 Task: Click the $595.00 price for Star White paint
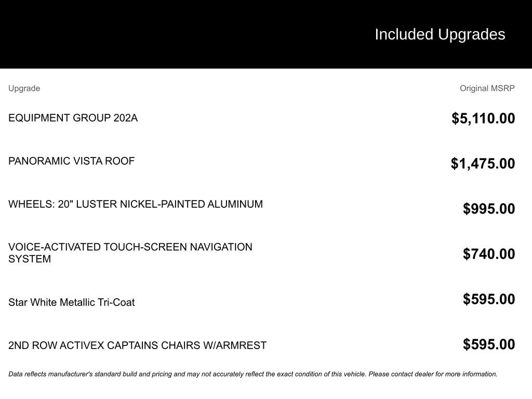489,299
